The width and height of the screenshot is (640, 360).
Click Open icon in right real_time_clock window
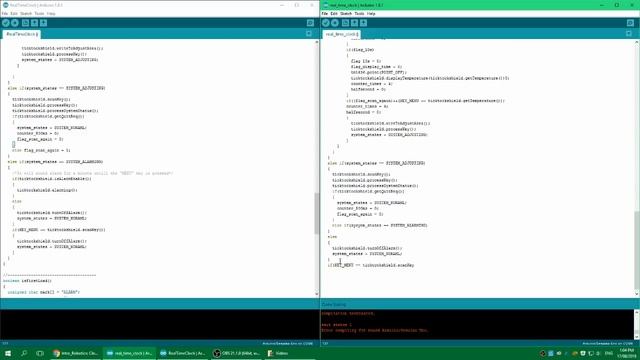pos(354,23)
